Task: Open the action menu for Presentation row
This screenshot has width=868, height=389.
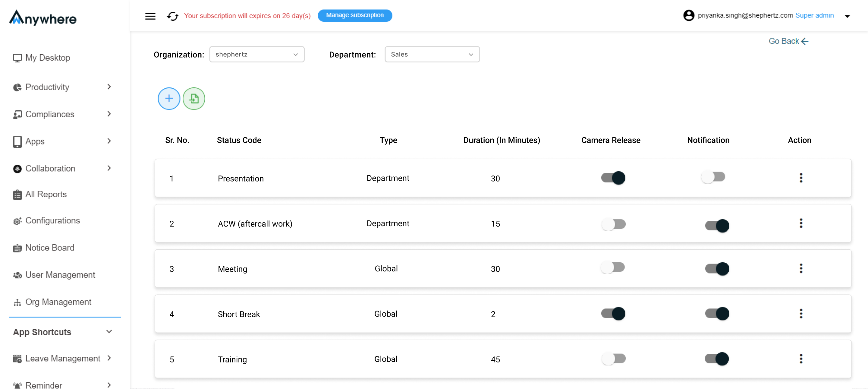Action: [800, 178]
